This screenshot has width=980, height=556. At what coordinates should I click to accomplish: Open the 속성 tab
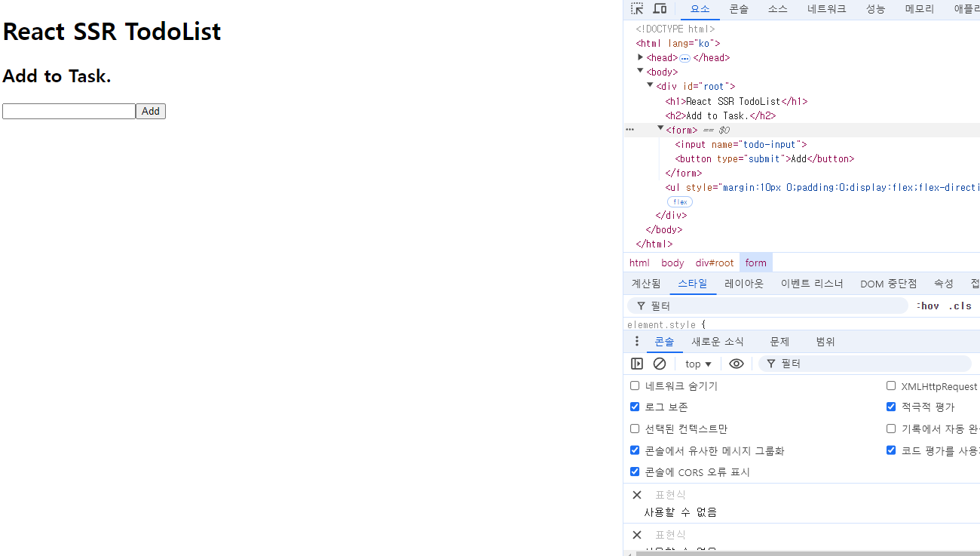[x=944, y=284]
